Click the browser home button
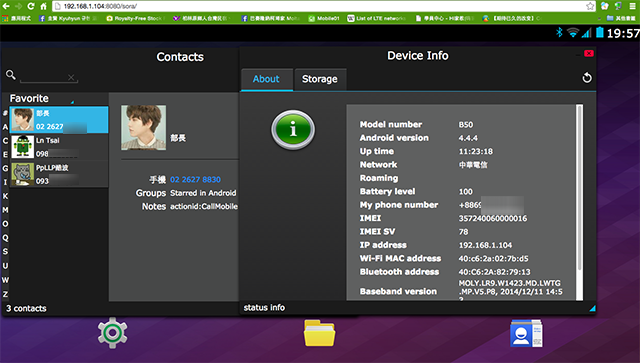 click(43, 6)
